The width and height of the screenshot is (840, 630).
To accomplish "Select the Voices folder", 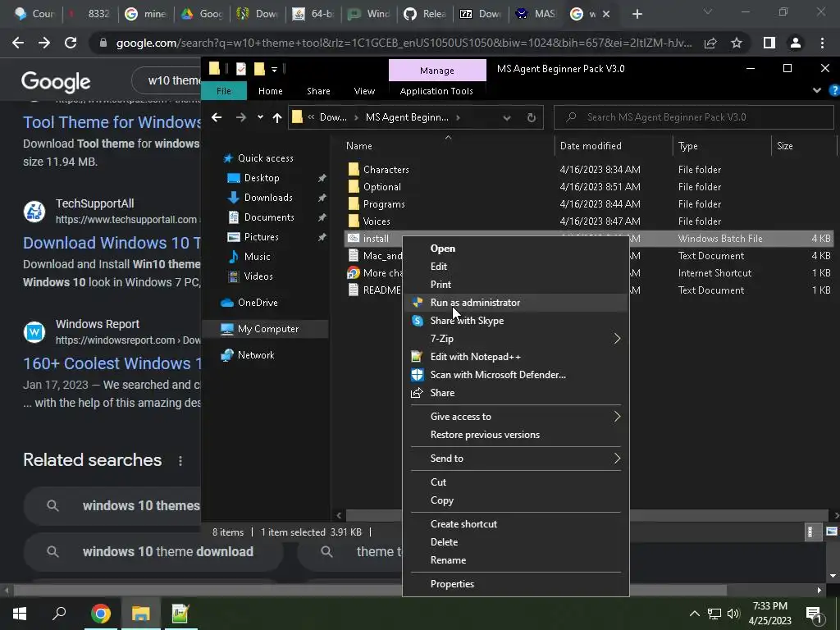I will tap(376, 221).
